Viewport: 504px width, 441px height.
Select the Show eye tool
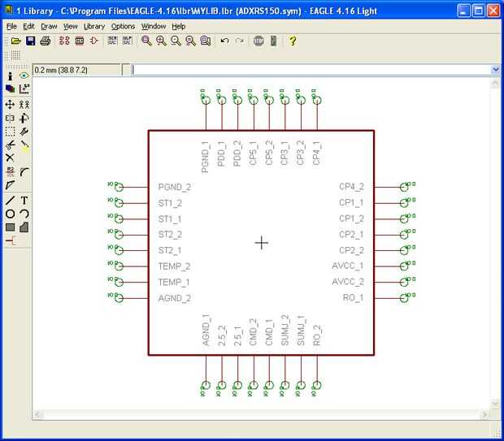(24, 76)
